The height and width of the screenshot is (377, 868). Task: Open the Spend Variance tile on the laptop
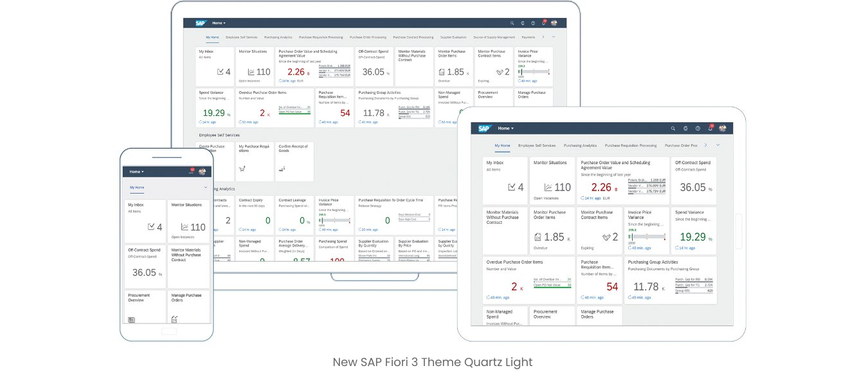point(215,107)
